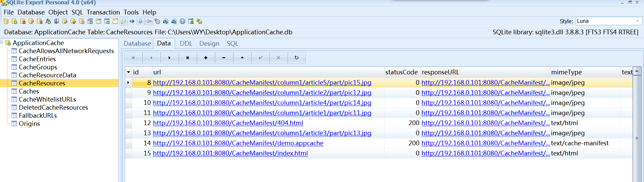Click the decrease font size icon

[x=174, y=21]
